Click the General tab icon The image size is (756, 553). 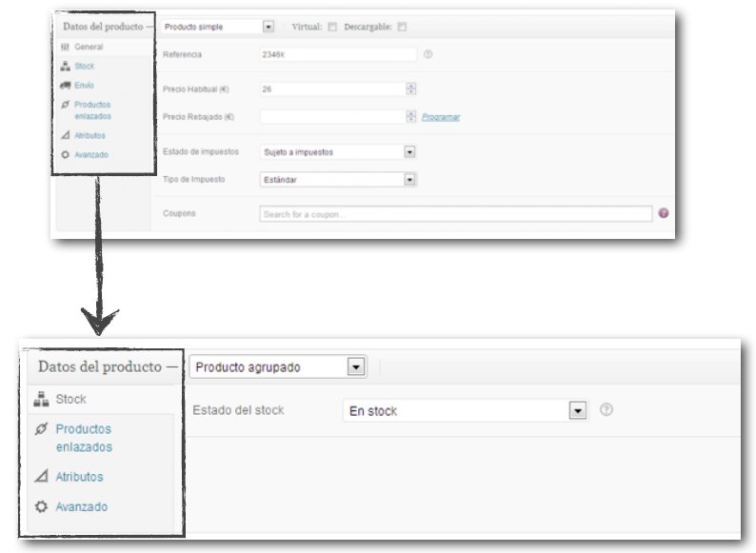click(66, 47)
